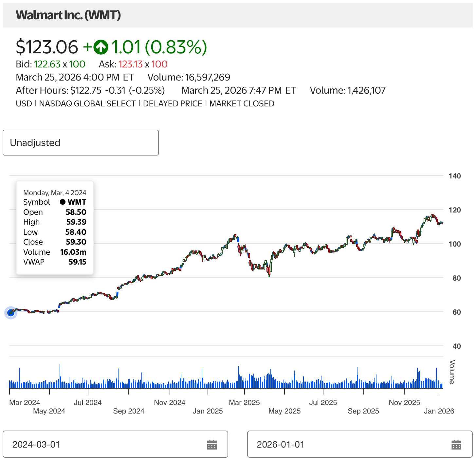Click the $123.06 current price
This screenshot has width=476, height=461.
(47, 47)
